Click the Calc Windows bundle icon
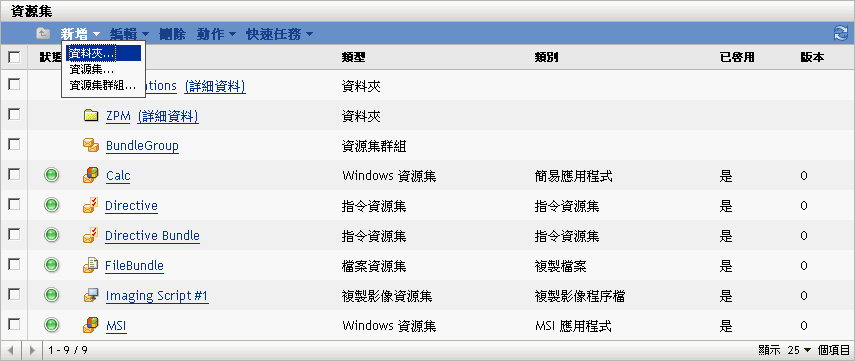The width and height of the screenshot is (855, 361). coord(91,176)
